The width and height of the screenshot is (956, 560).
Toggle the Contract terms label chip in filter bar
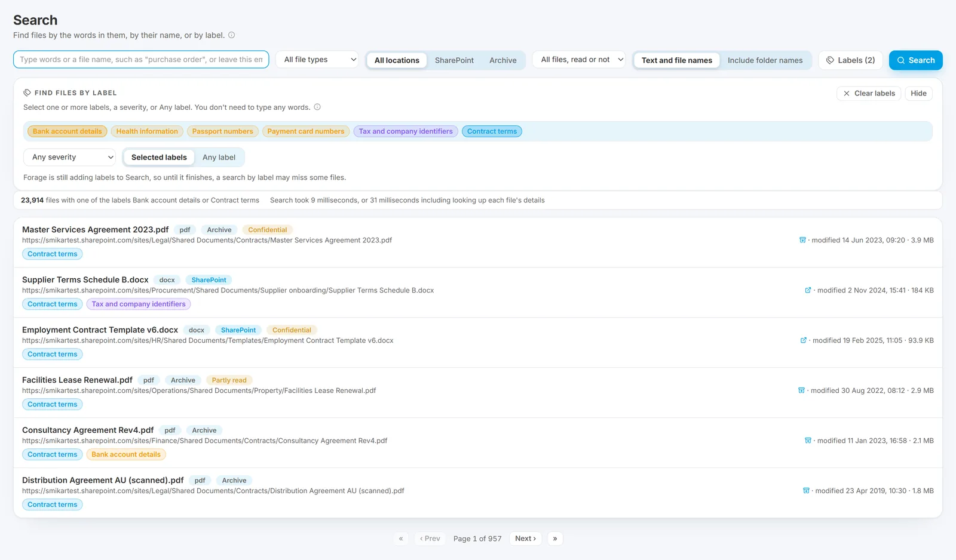click(x=492, y=131)
